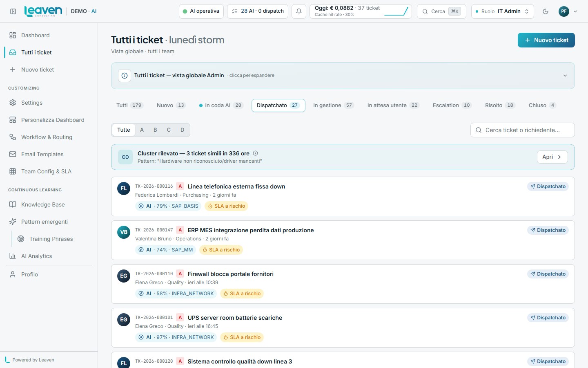Click the AI 79% SAP_BASIS badge
The image size is (588, 368).
tap(168, 206)
